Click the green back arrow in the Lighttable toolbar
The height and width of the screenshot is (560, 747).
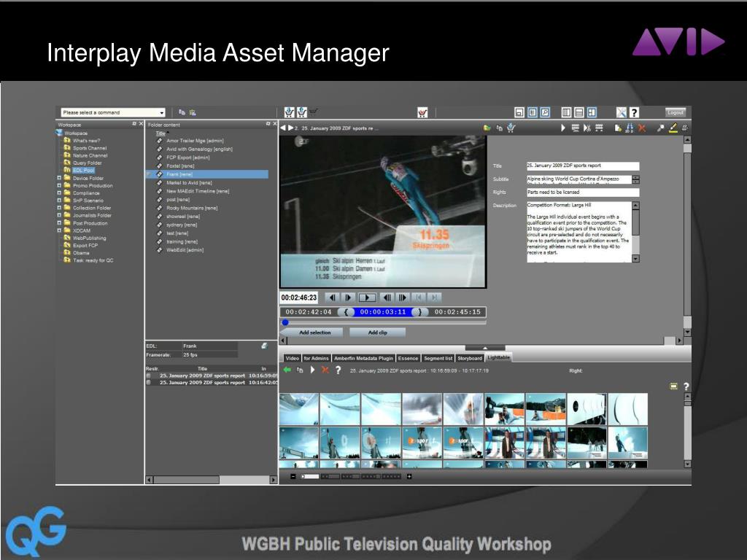click(287, 370)
